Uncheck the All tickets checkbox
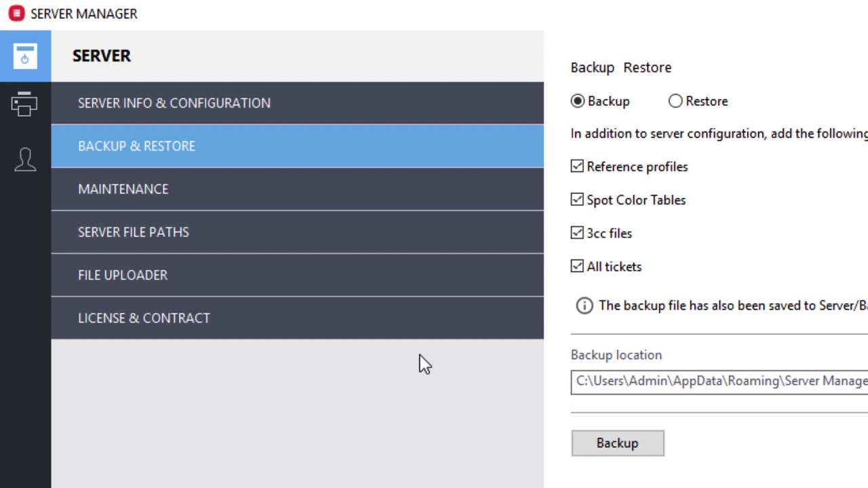868x488 pixels. [577, 266]
